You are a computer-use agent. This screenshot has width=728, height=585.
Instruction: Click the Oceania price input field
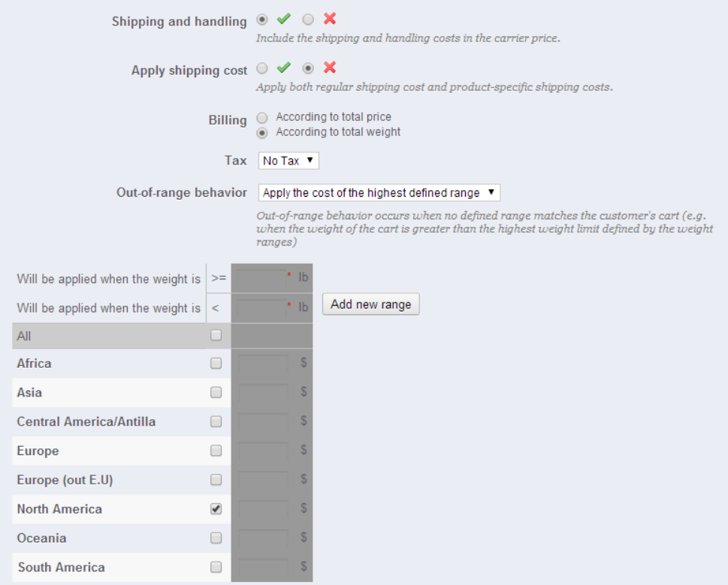[264, 538]
